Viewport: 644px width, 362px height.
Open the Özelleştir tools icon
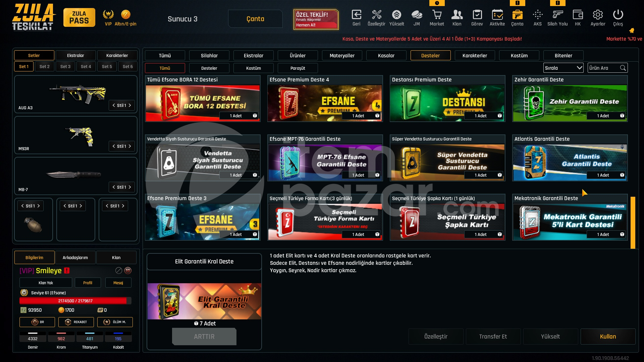tap(376, 15)
